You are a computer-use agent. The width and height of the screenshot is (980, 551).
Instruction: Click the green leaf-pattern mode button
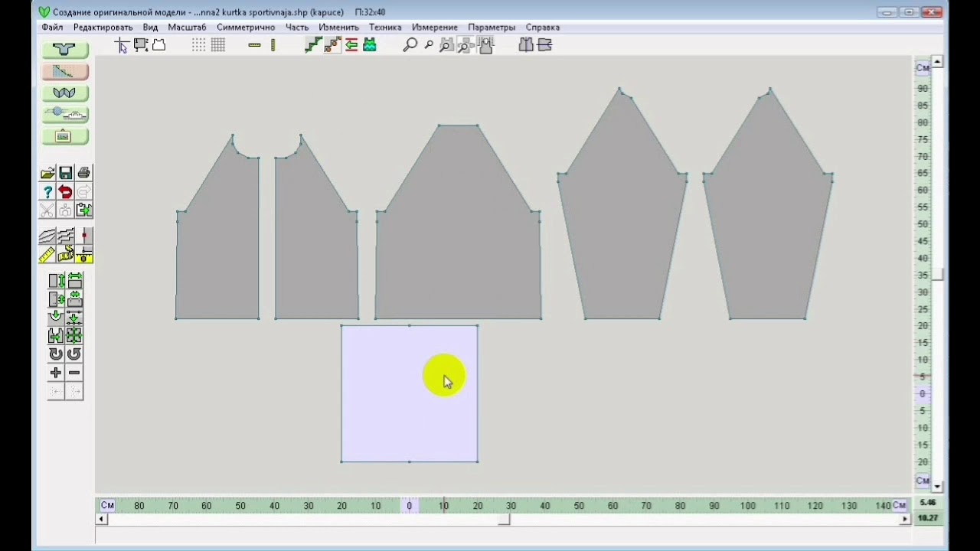[x=65, y=93]
